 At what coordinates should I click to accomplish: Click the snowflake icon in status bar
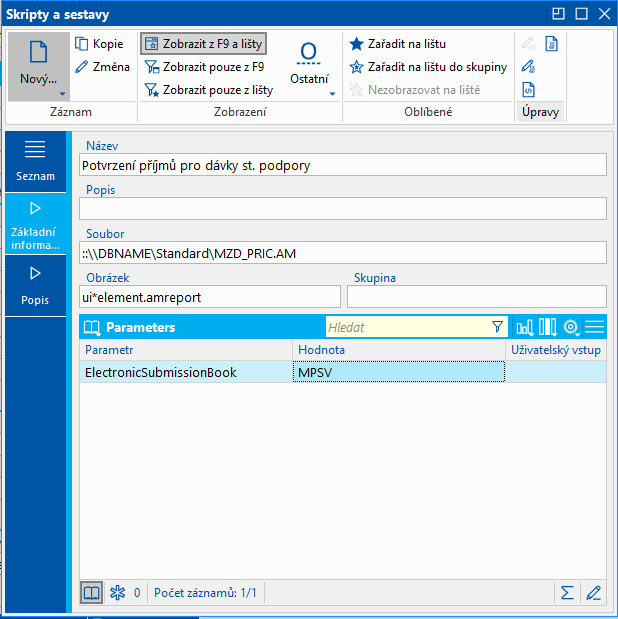118,592
